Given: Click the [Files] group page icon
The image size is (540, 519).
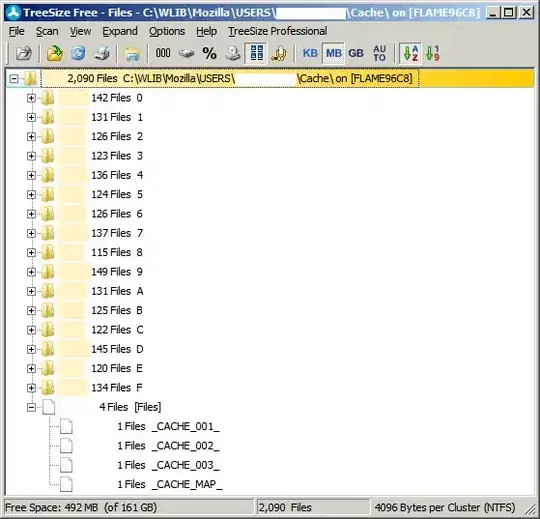Looking at the screenshot, I should click(49, 407).
